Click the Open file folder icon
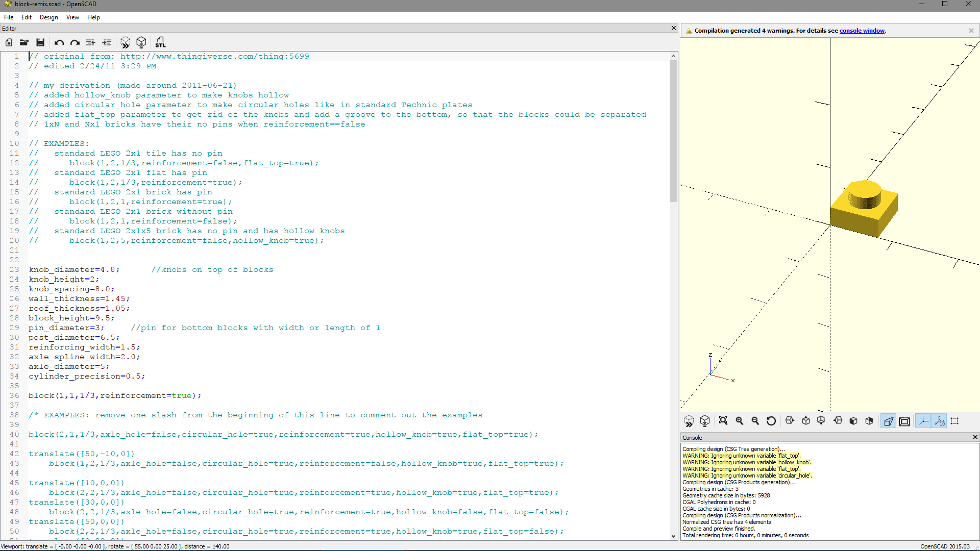980x551 pixels. [24, 42]
